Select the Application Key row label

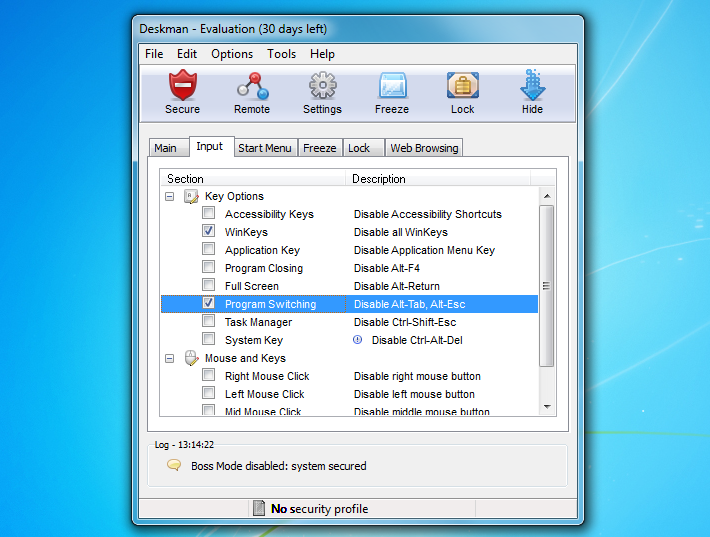point(262,250)
